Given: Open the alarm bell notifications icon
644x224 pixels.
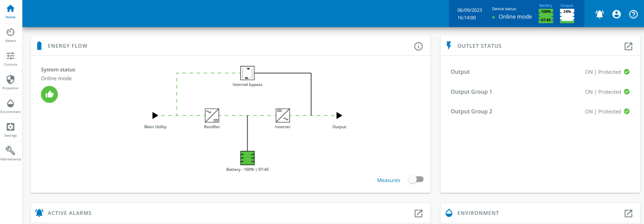Looking at the screenshot, I should click(x=600, y=14).
